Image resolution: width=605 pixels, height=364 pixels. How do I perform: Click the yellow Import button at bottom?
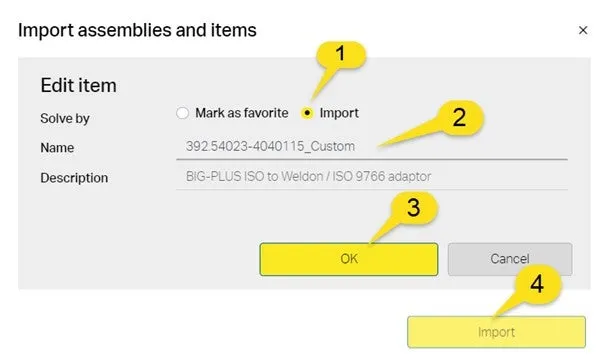click(496, 332)
